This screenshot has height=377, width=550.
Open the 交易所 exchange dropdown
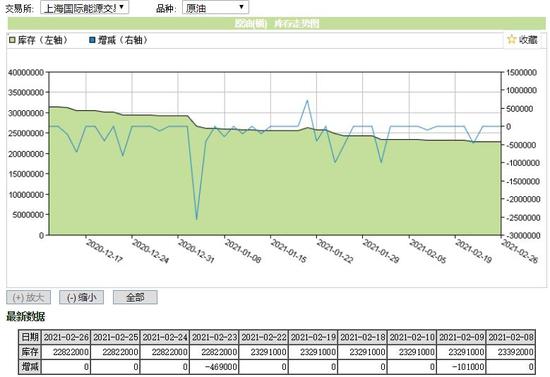(x=85, y=8)
